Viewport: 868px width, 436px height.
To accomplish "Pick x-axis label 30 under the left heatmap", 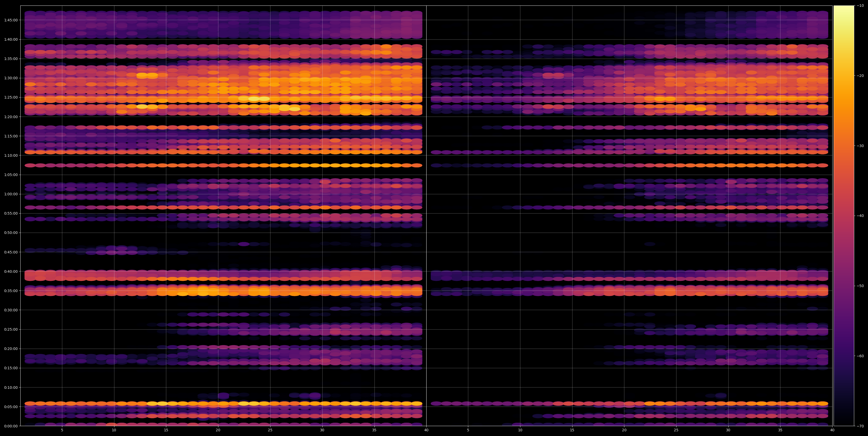I will coord(322,430).
